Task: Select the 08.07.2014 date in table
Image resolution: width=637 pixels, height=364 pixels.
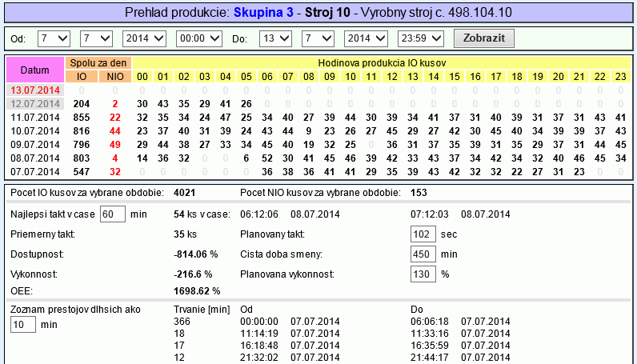Action: click(34, 158)
